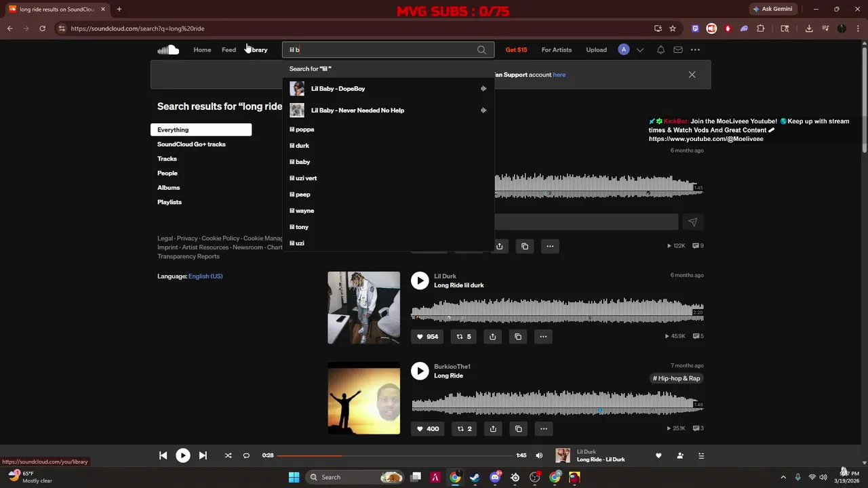Click the Long Ride lil durk waveform

(x=557, y=310)
